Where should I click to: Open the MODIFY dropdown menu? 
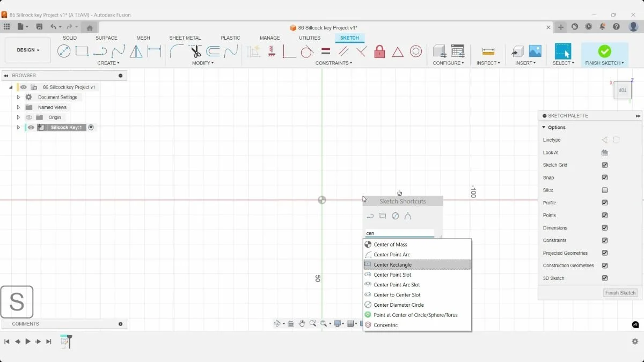(203, 63)
